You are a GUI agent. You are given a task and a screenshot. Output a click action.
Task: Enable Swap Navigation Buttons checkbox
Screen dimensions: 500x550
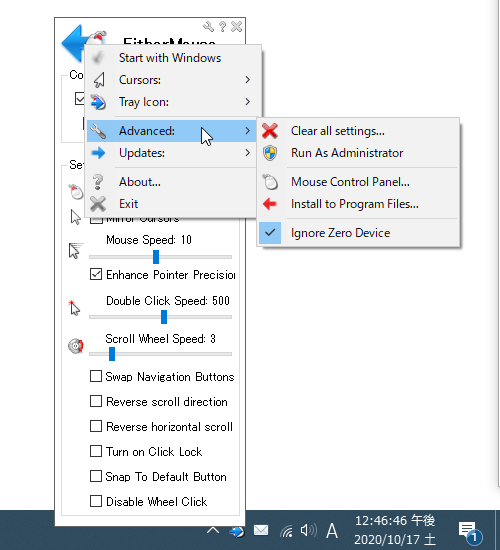(x=96, y=376)
